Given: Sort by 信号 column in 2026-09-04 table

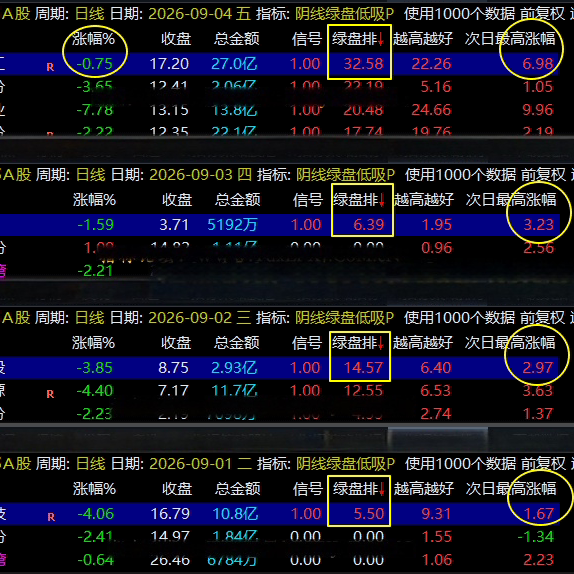Looking at the screenshot, I should coord(307,39).
